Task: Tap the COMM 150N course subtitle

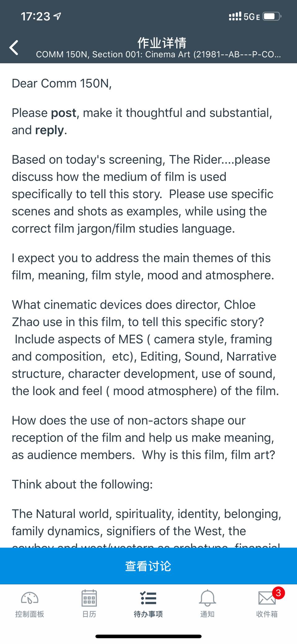Action: pos(159,55)
